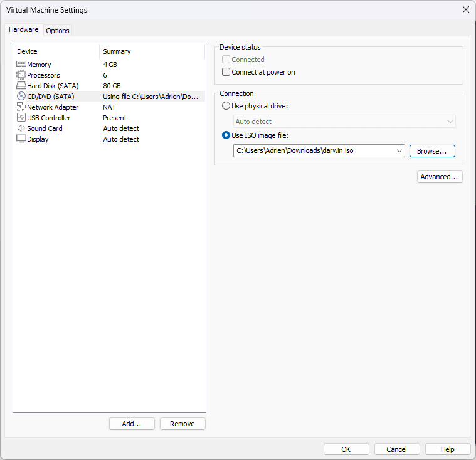Open Advanced CD/DVD settings

point(439,177)
